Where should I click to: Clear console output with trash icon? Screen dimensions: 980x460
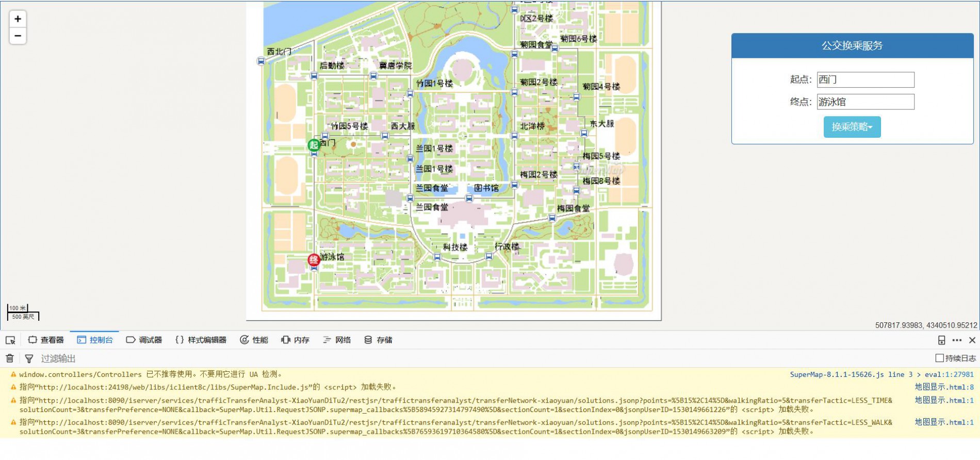click(x=10, y=358)
